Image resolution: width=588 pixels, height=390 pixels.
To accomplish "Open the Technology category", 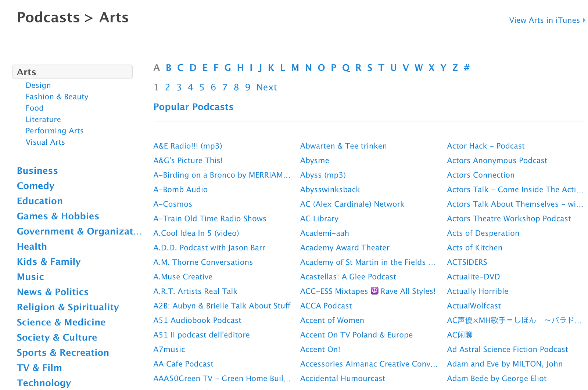I will tap(44, 383).
